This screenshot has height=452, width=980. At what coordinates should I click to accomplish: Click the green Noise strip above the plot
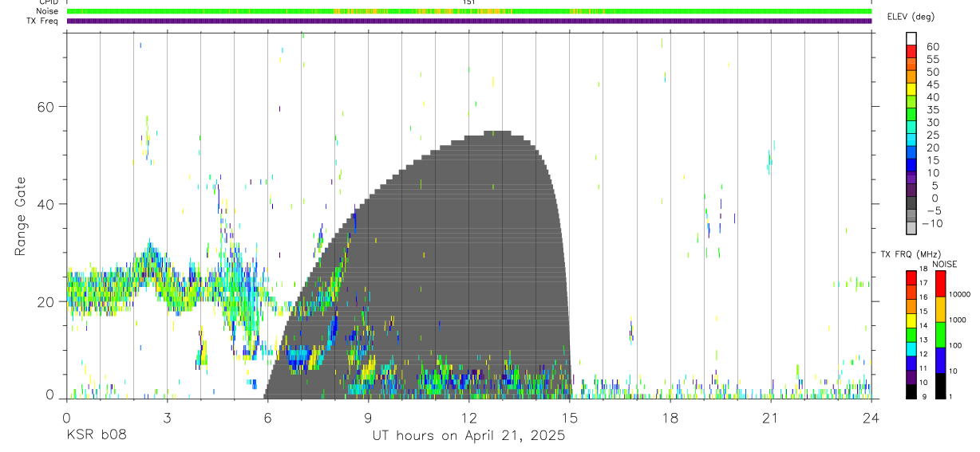(x=468, y=11)
